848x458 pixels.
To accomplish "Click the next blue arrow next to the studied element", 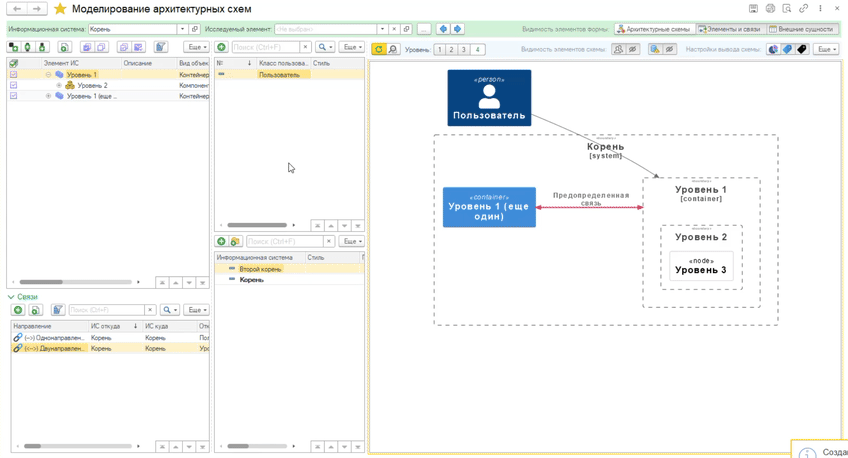I will (x=458, y=29).
